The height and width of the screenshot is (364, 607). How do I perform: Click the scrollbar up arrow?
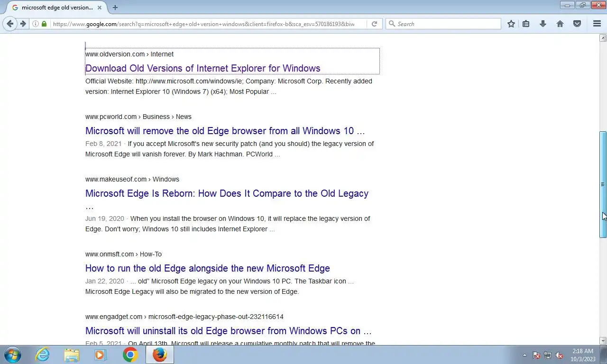603,37
